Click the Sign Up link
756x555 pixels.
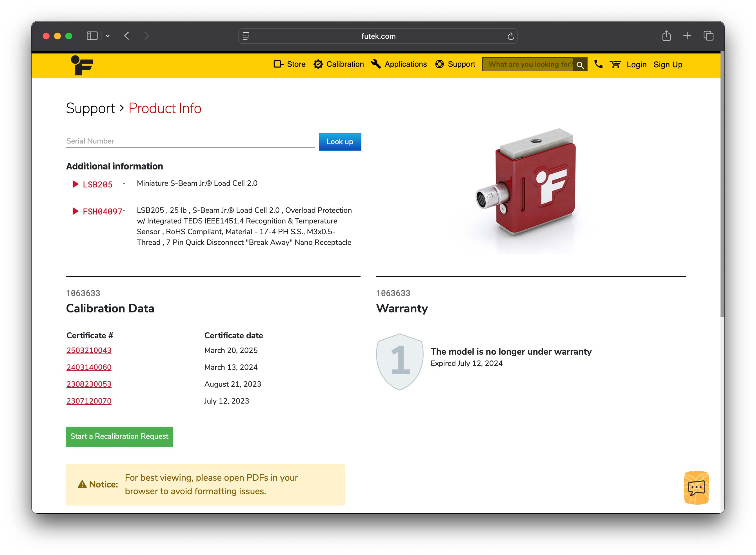click(x=668, y=64)
